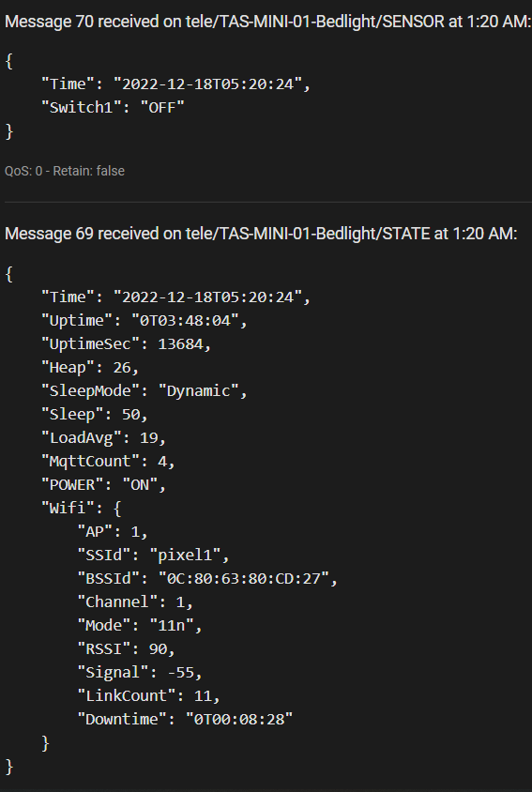Click the BSSId MAC address line
Screen dimensions: 532x792
click(x=207, y=578)
